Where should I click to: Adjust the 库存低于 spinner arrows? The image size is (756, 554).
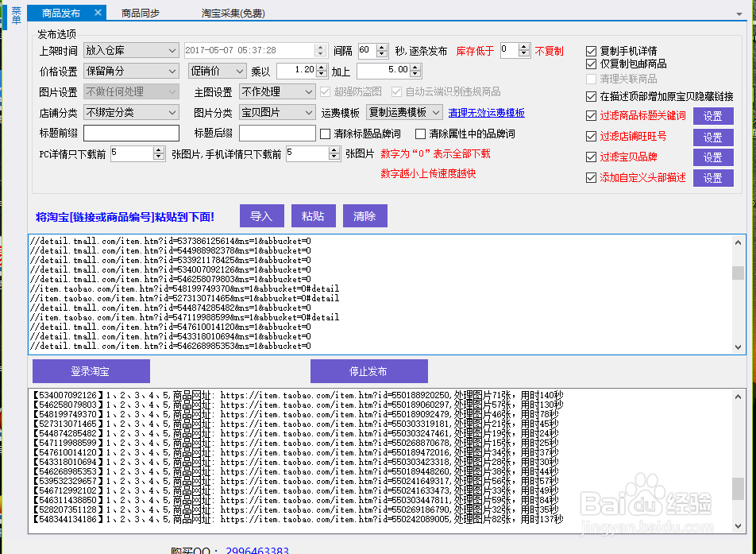click(524, 50)
